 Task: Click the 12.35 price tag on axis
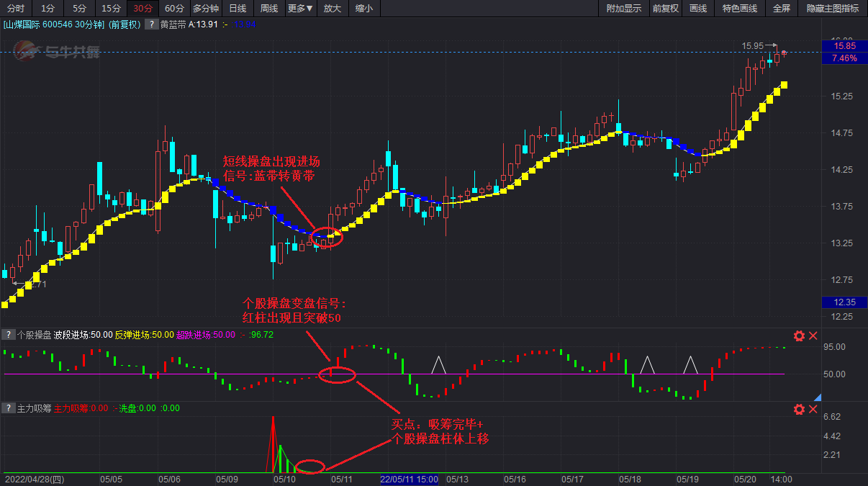click(844, 302)
